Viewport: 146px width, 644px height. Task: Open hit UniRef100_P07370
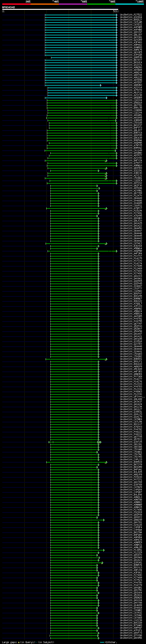click(x=131, y=261)
